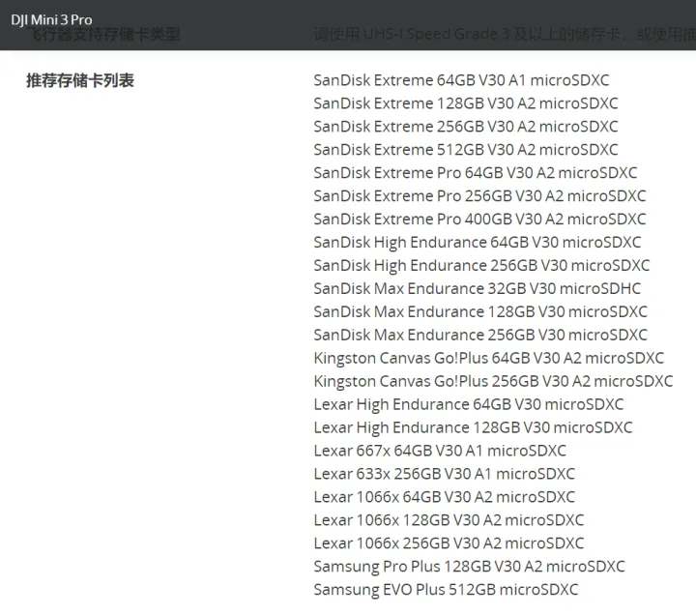This screenshot has height=616, width=696.
Task: Click the 推荐存储卡列表 row label
Action: (x=80, y=80)
